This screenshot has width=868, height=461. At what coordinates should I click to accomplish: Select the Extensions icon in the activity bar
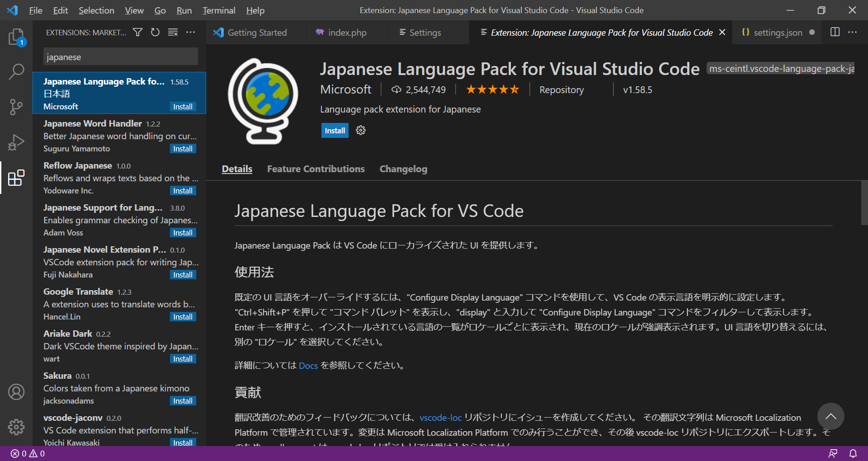pyautogui.click(x=17, y=178)
